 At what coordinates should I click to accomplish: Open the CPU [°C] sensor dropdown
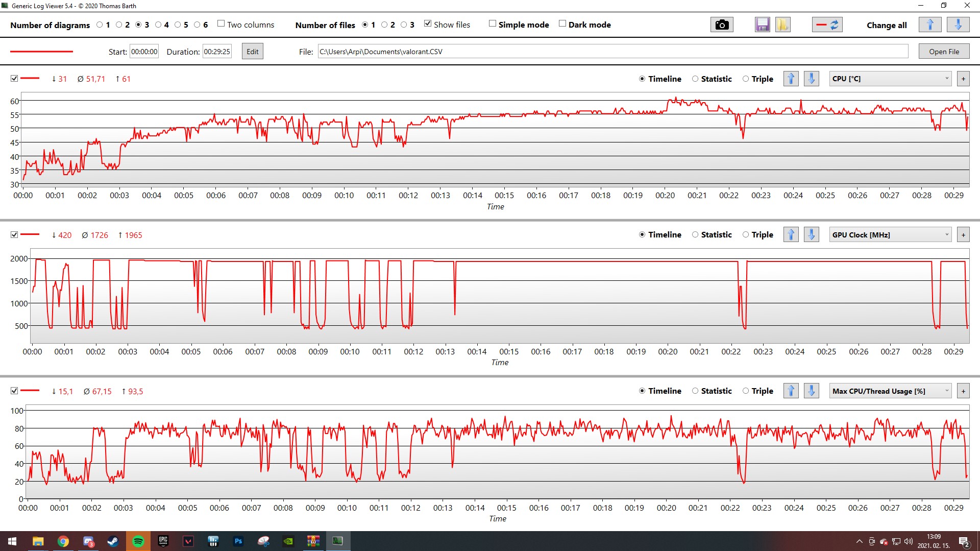pyautogui.click(x=890, y=79)
